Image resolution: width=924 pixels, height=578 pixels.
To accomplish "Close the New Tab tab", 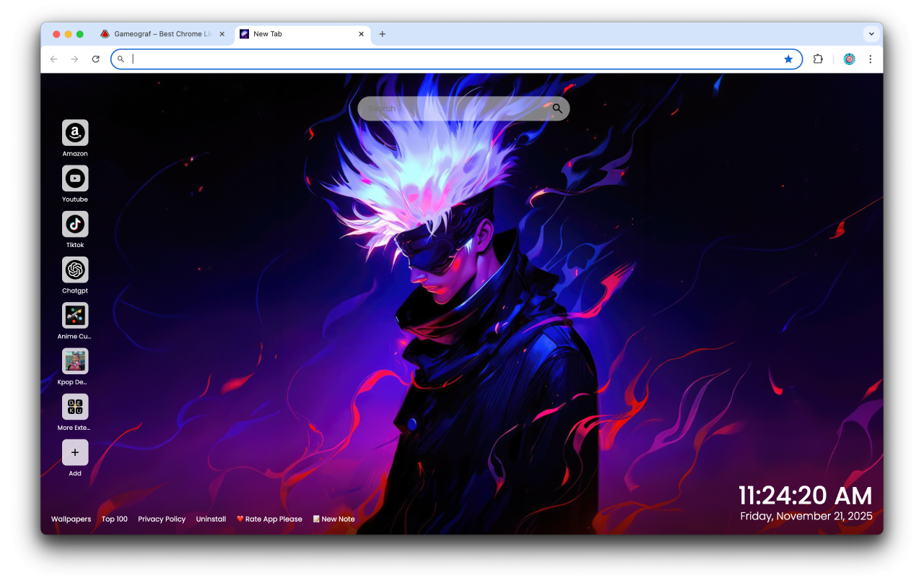I will [x=362, y=34].
